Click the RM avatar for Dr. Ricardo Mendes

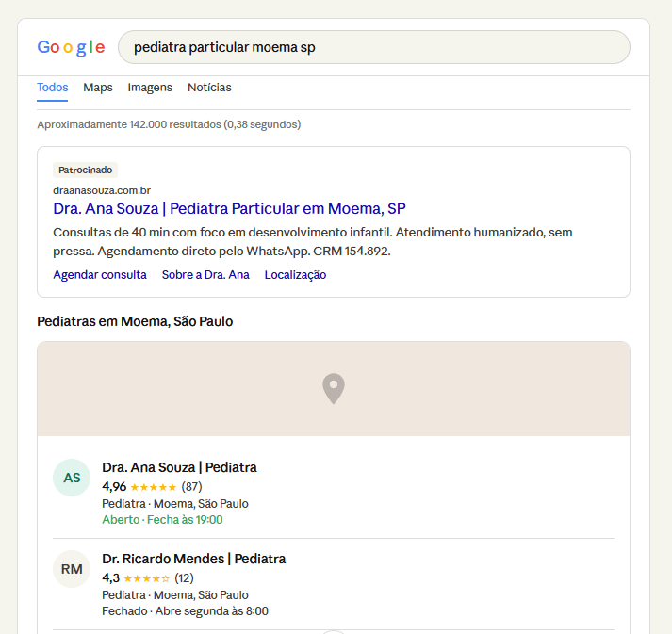[72, 569]
